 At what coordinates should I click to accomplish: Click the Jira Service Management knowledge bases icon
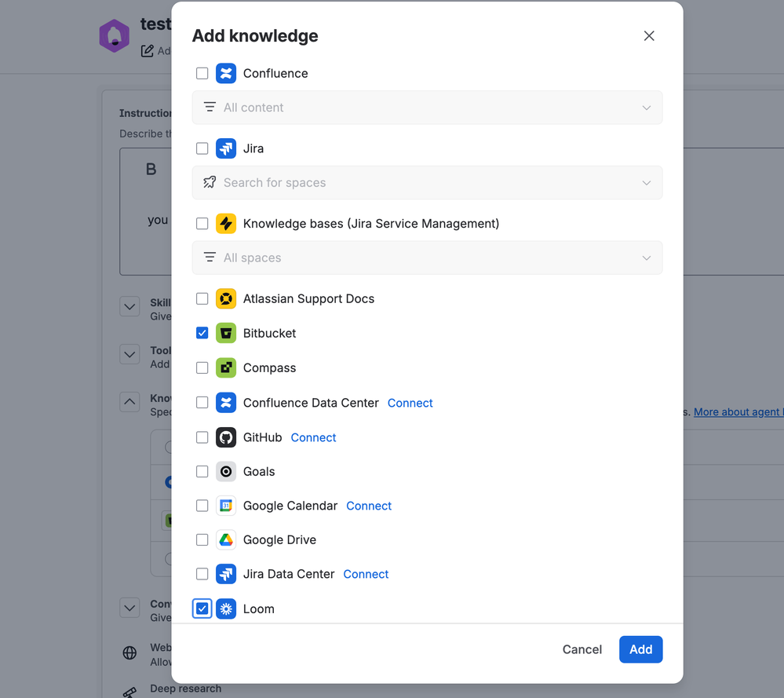click(226, 223)
